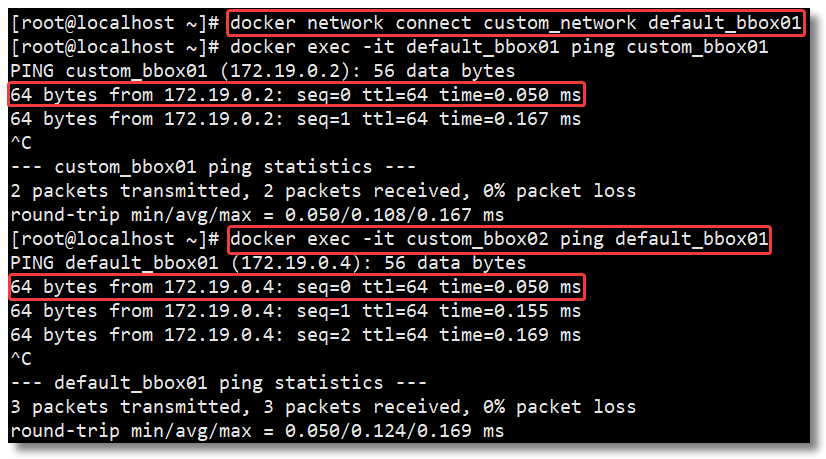Click the 'custom_bbox02 ping default_bbox01' command

tap(498, 239)
